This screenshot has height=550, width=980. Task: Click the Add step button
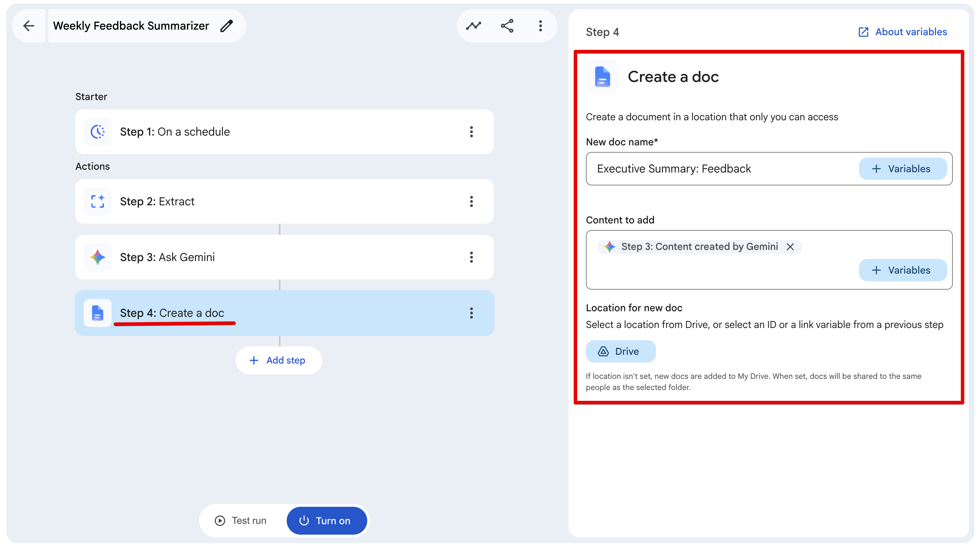[279, 360]
